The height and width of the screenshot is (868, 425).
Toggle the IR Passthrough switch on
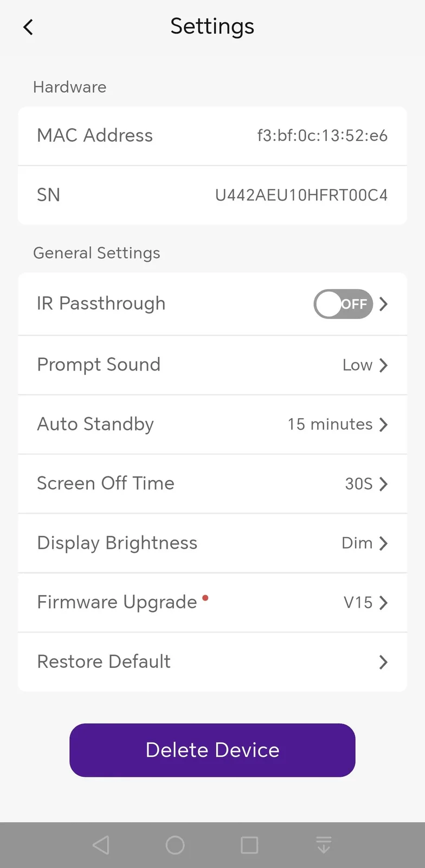(x=343, y=304)
